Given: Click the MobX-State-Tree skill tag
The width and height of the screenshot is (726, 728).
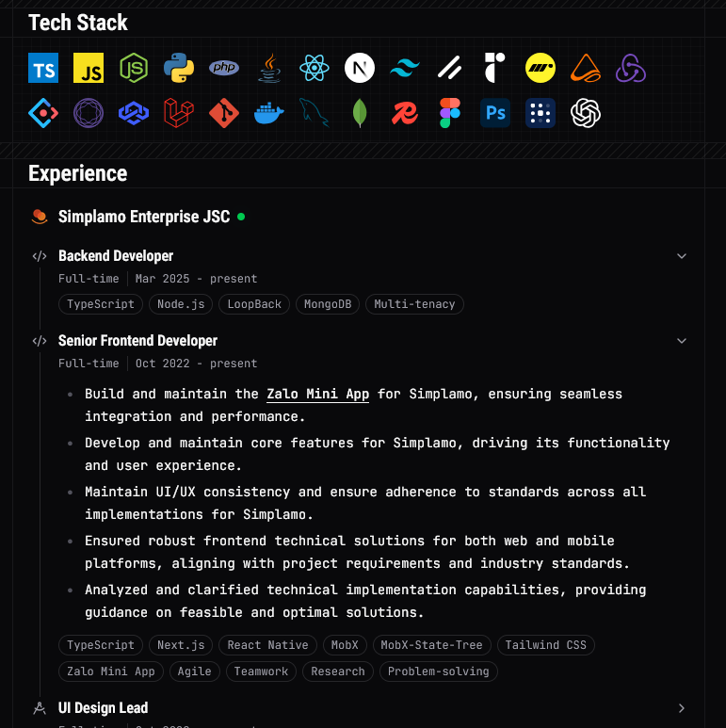Looking at the screenshot, I should click(x=431, y=645).
